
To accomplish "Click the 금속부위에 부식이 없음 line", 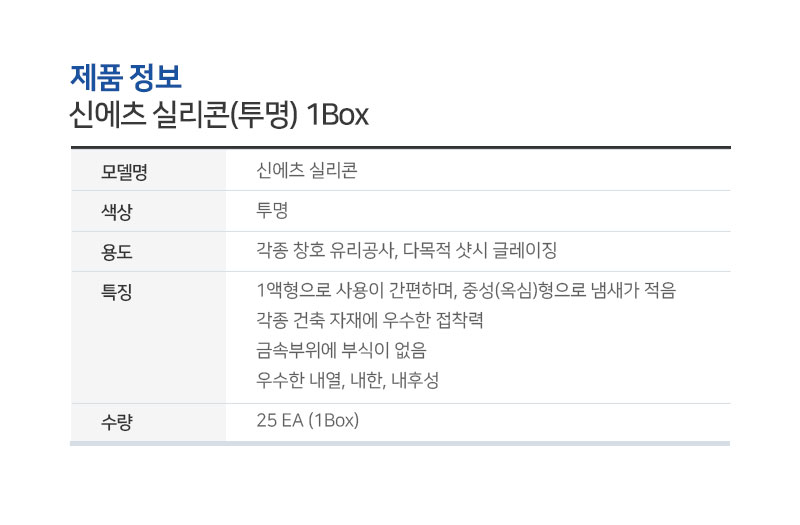I will coord(341,350).
